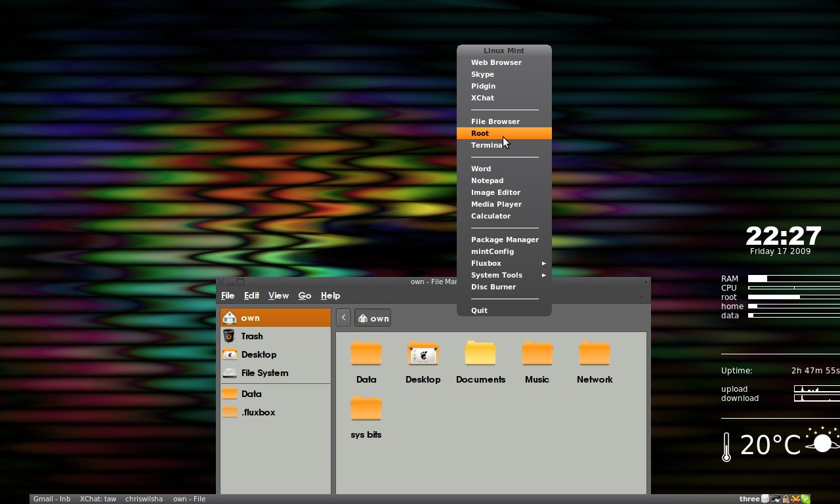The height and width of the screenshot is (504, 840).
Task: Open the Documents folder icon
Action: 480,353
